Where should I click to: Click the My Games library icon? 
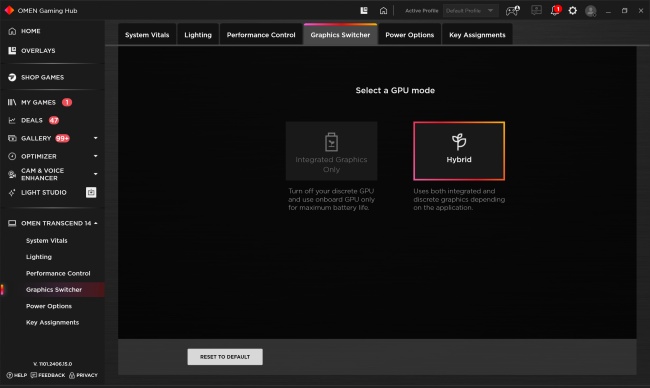pos(12,102)
